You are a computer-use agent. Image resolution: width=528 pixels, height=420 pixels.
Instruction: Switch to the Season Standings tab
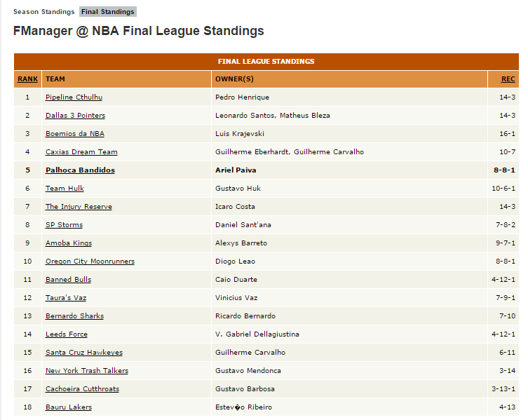click(43, 12)
